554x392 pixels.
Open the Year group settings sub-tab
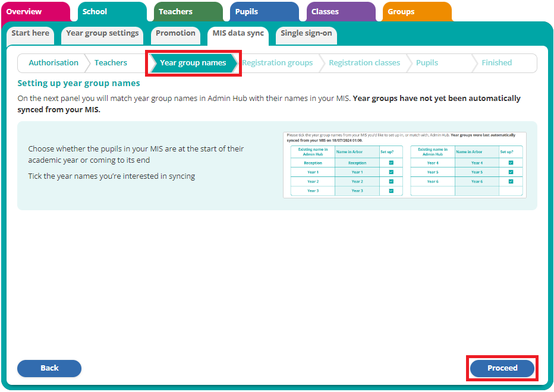(102, 33)
